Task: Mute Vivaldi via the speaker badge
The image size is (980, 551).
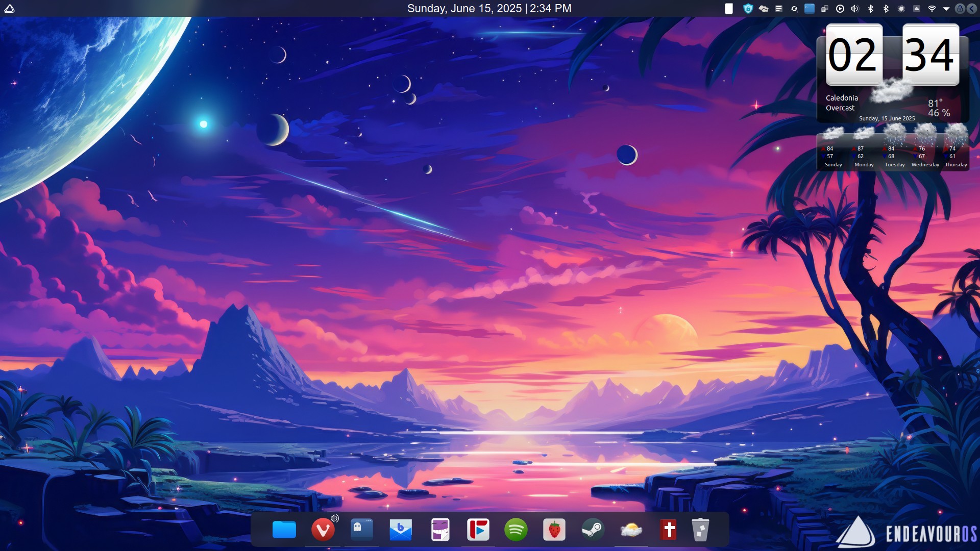Action: tap(335, 518)
